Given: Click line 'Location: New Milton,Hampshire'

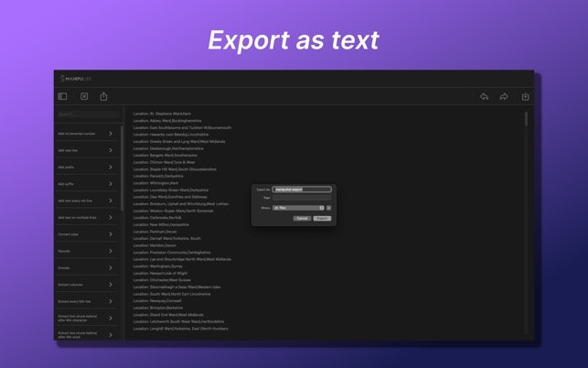Looking at the screenshot, I should pyautogui.click(x=161, y=224).
